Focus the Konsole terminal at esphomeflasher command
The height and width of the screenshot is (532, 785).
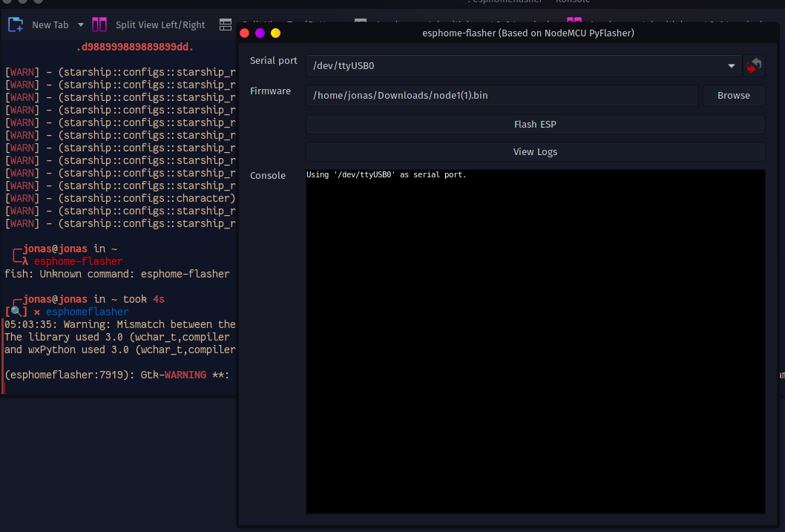(87, 312)
